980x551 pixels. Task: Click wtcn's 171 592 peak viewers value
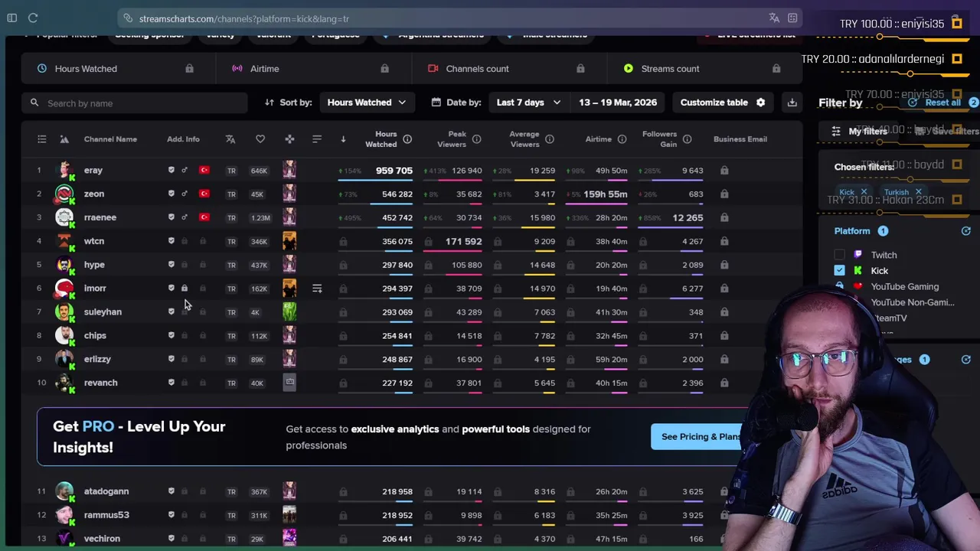point(464,241)
